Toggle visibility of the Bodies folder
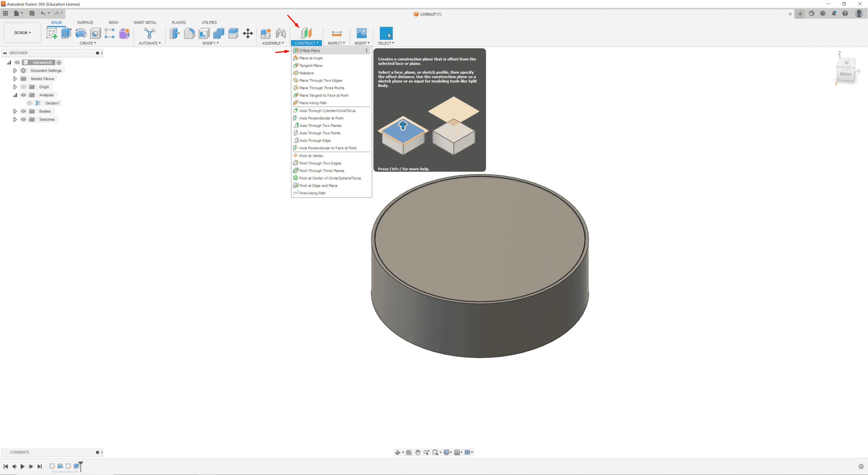The height and width of the screenshot is (475, 868). [23, 111]
